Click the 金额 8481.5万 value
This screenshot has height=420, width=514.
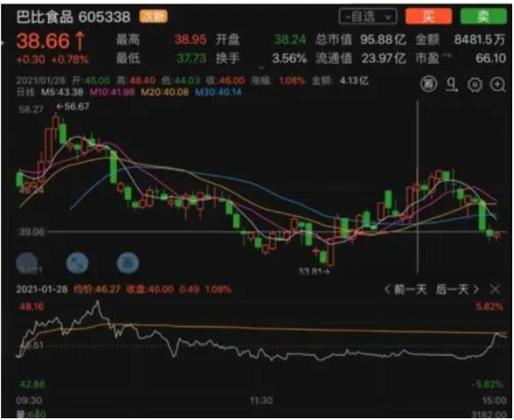(479, 40)
